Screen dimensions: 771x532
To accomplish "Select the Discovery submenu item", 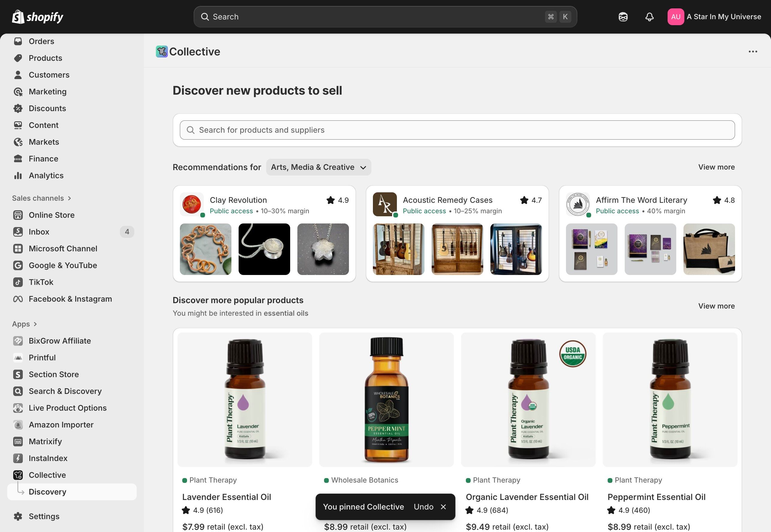I will pyautogui.click(x=47, y=492).
